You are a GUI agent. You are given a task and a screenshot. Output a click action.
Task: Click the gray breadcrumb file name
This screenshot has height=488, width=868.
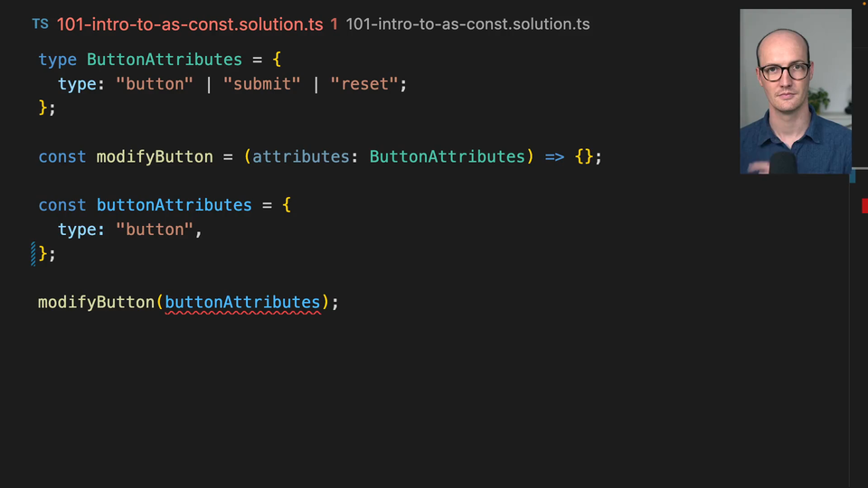coord(467,24)
